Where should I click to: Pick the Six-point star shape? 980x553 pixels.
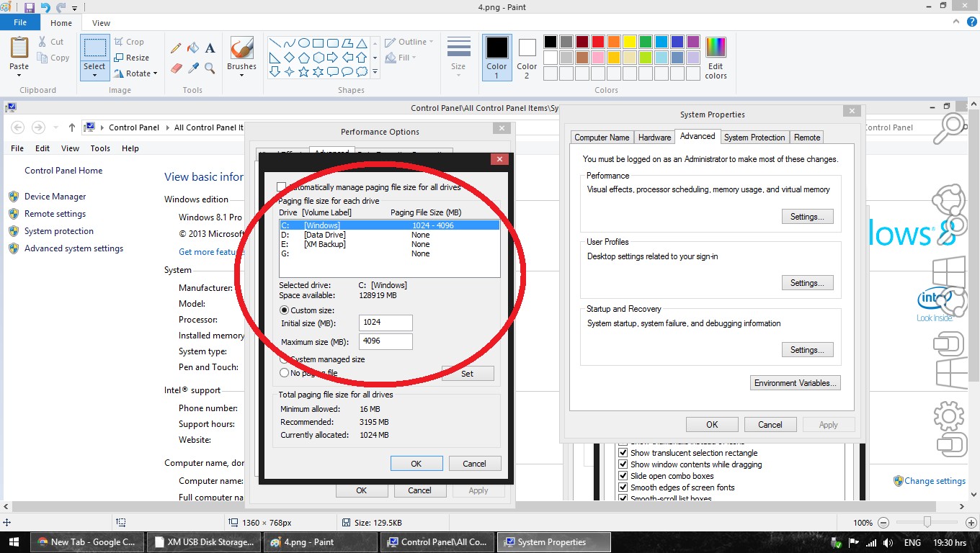[x=318, y=71]
